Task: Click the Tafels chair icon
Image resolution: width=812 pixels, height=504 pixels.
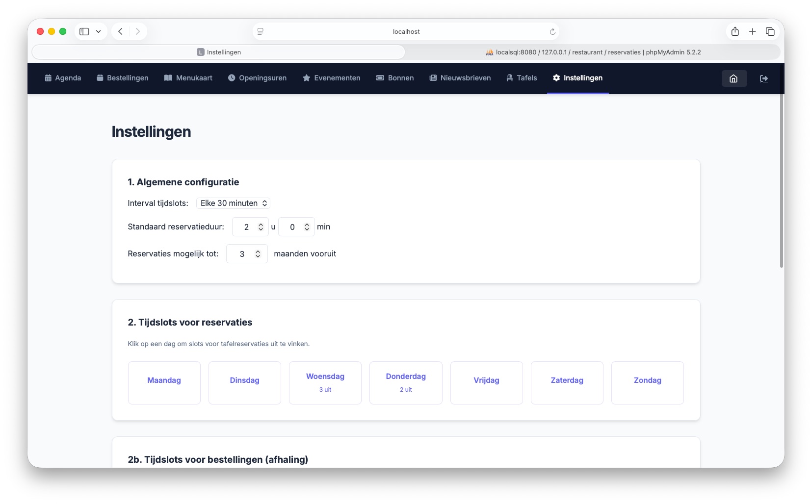Action: click(510, 78)
